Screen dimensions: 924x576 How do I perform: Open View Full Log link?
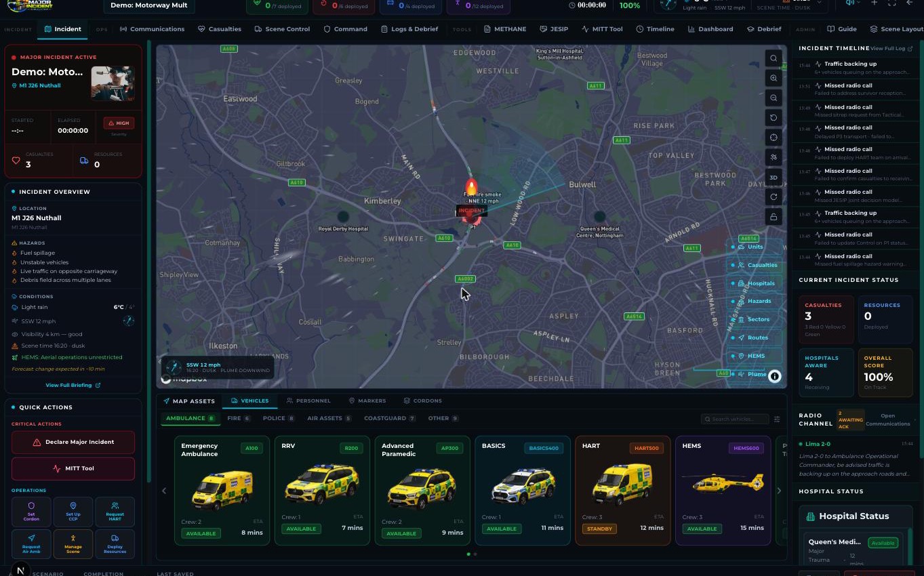click(891, 49)
